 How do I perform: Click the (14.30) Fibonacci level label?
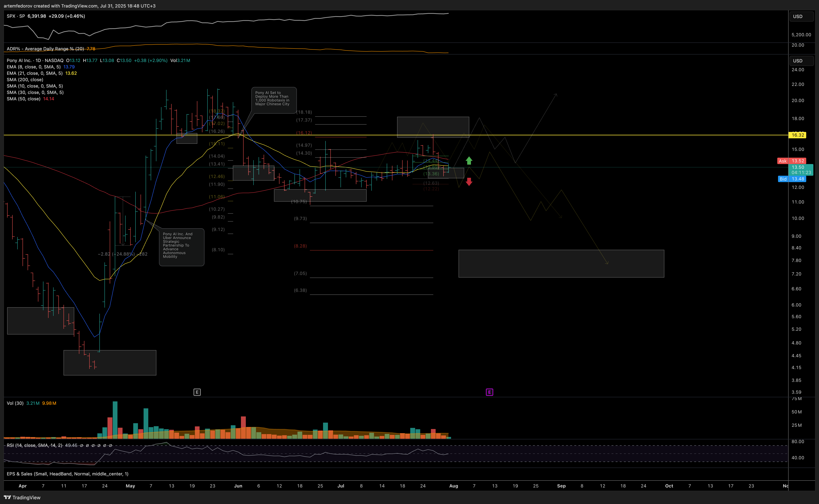[x=304, y=153]
